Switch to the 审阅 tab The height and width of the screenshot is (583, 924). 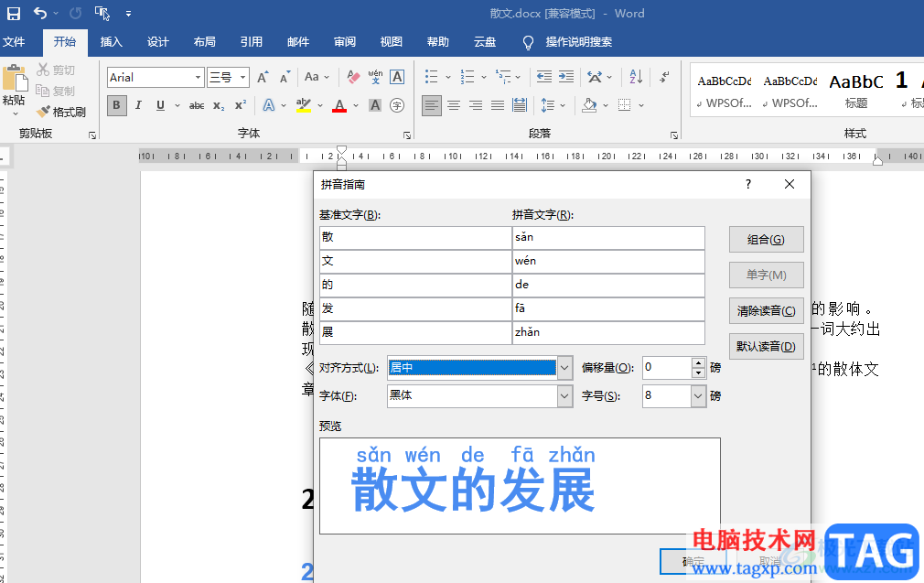pyautogui.click(x=345, y=42)
